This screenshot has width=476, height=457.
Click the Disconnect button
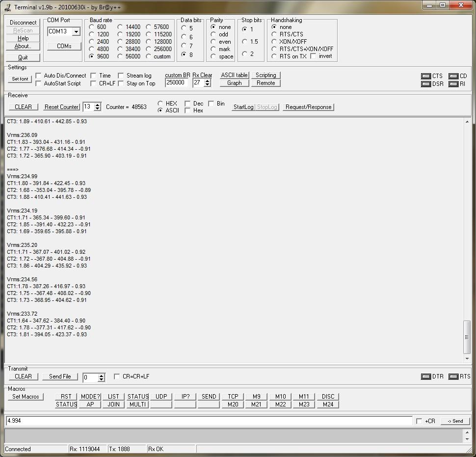pos(23,23)
